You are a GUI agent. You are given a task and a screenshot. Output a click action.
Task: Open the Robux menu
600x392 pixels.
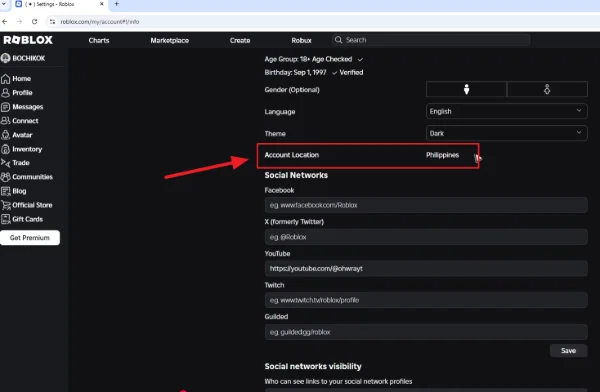302,40
